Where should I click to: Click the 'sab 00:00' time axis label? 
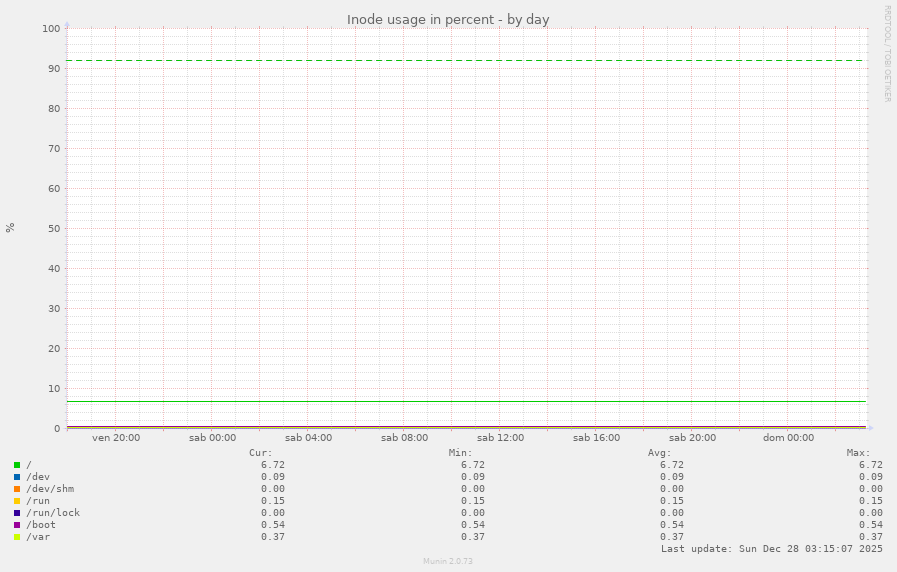pyautogui.click(x=212, y=438)
